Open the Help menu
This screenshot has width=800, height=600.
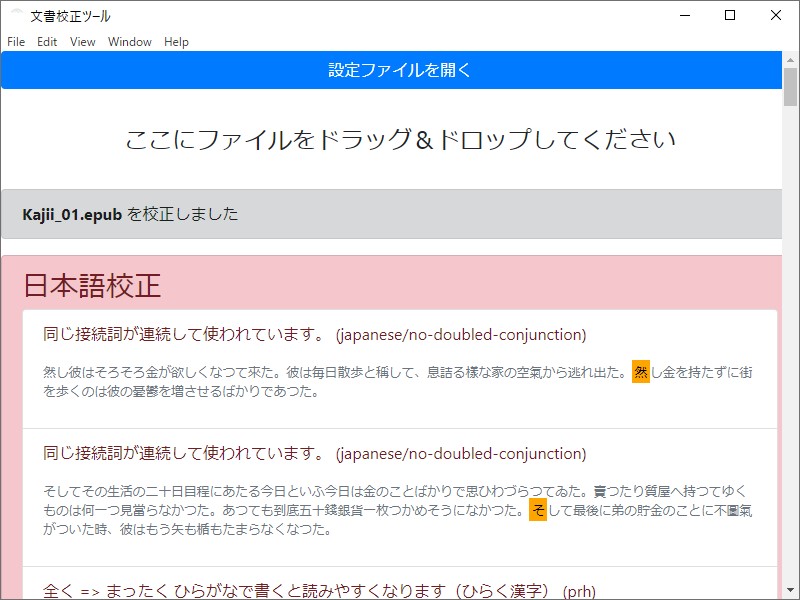[176, 42]
